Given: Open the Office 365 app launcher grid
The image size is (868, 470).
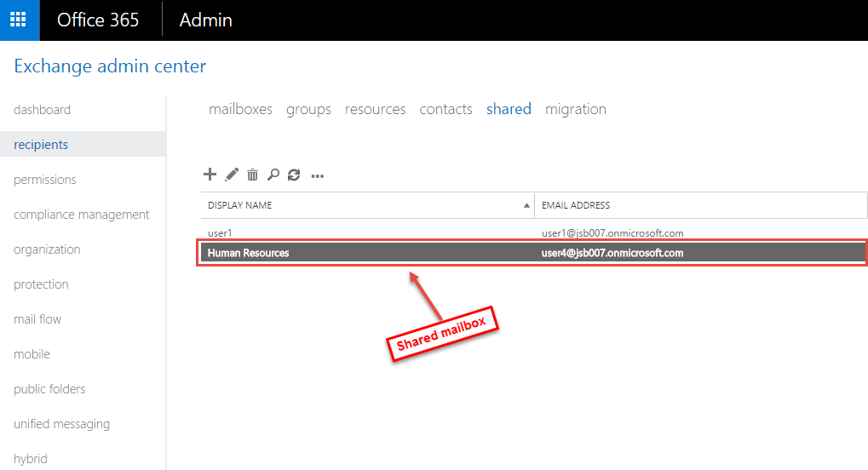Looking at the screenshot, I should 19,20.
